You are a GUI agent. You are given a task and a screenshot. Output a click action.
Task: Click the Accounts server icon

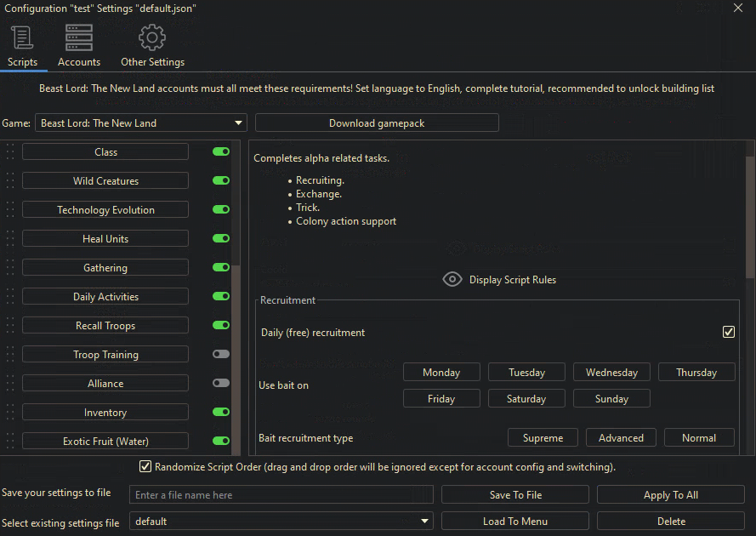click(x=79, y=38)
